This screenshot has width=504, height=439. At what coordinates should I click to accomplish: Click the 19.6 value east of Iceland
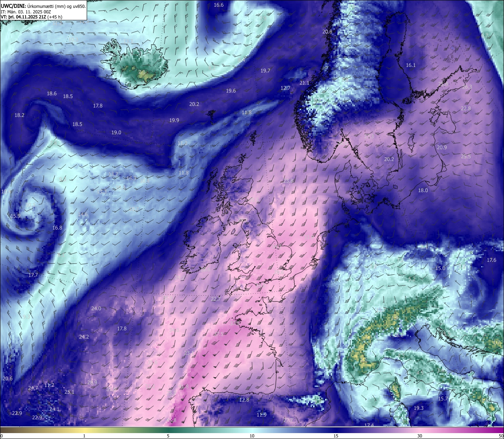point(231,91)
